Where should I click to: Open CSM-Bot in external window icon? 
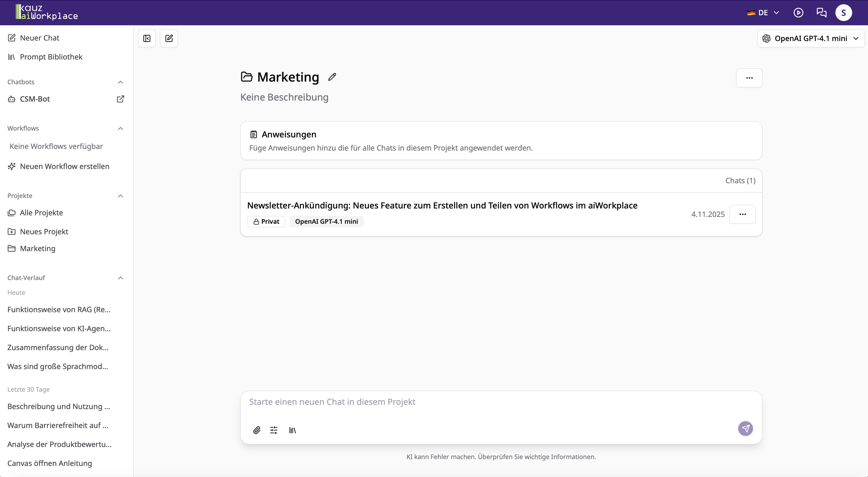tap(120, 99)
